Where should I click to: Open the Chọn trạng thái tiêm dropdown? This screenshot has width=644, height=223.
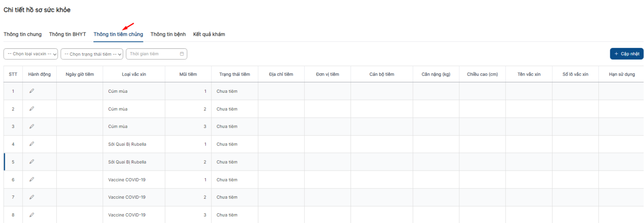click(92, 54)
